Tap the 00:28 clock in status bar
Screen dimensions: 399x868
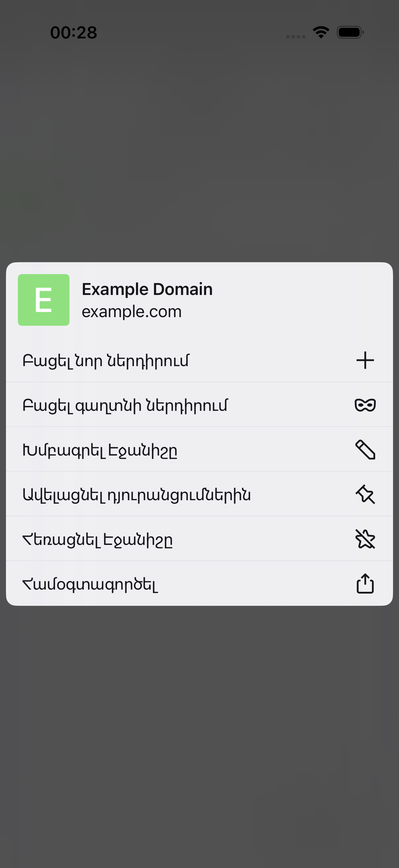pyautogui.click(x=73, y=33)
